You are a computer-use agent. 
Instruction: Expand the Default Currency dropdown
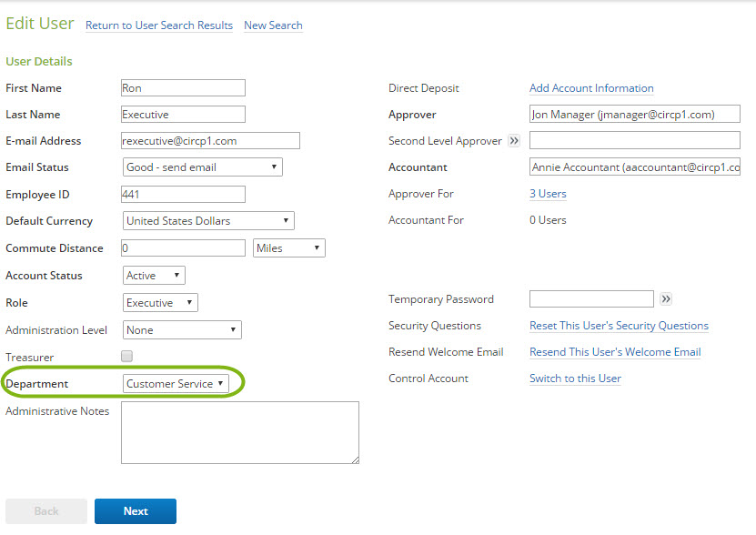coord(208,221)
